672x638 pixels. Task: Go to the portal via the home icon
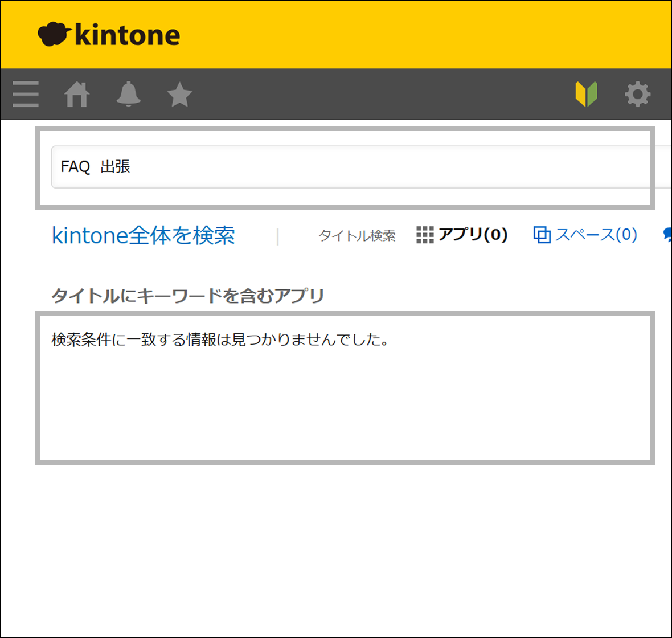[77, 94]
